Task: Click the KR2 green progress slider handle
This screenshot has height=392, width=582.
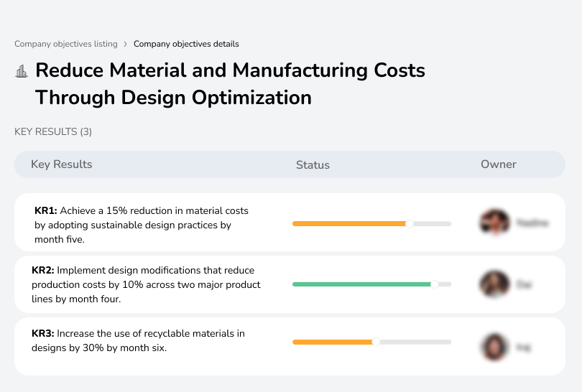Action: 434,284
